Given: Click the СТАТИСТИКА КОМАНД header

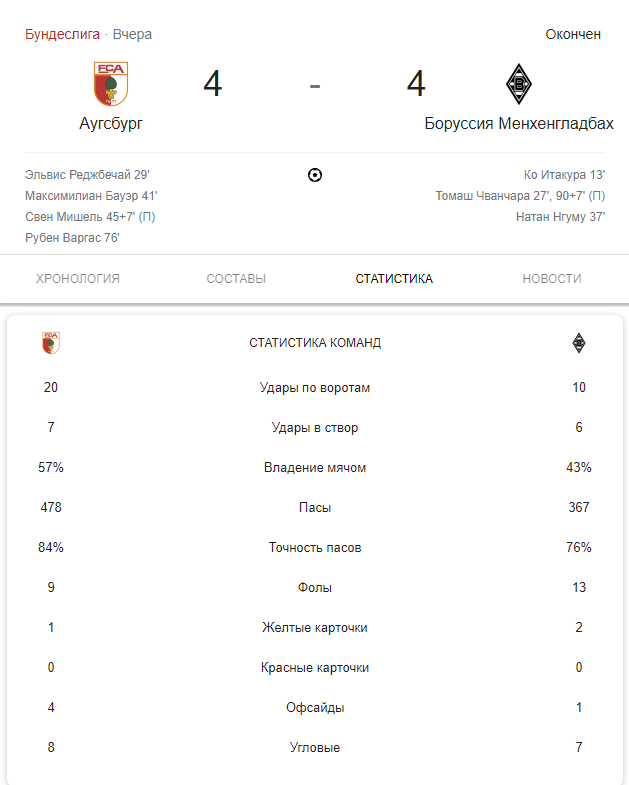Looking at the screenshot, I should [x=315, y=343].
